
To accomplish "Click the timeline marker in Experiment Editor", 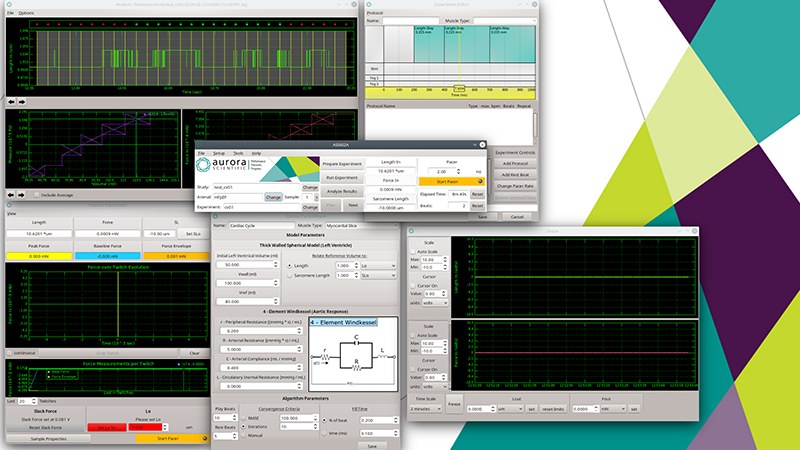I will point(459,89).
